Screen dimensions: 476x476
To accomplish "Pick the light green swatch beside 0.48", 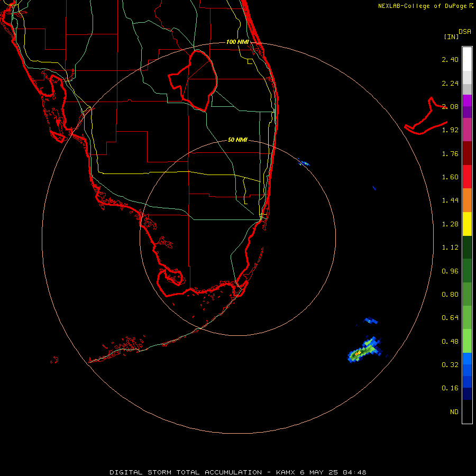I will [467, 341].
